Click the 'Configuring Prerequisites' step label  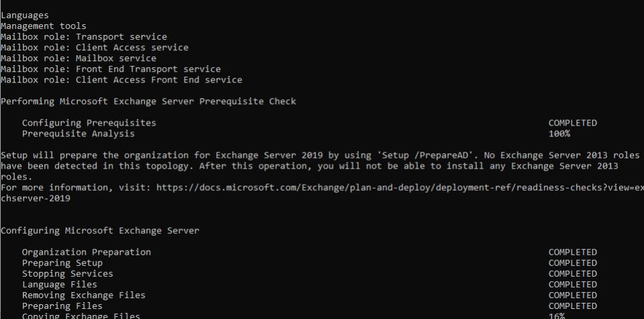[89, 123]
